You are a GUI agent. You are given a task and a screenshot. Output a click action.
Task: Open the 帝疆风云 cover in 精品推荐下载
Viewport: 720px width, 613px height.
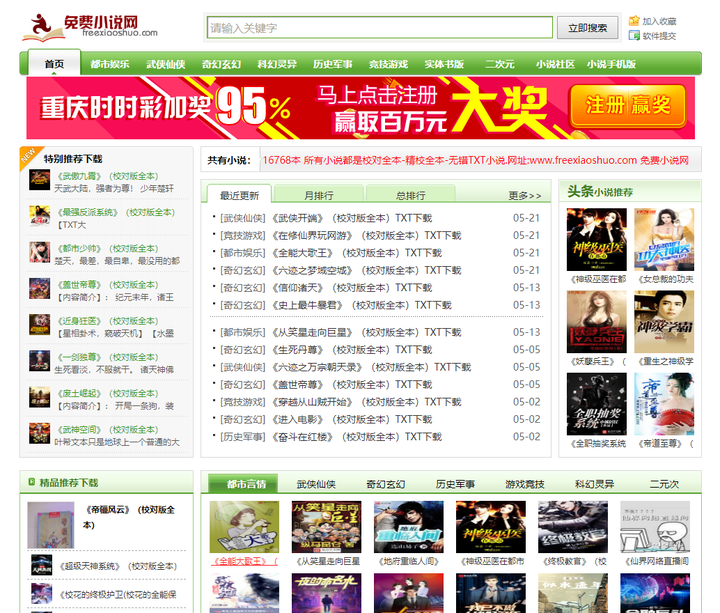(x=51, y=525)
